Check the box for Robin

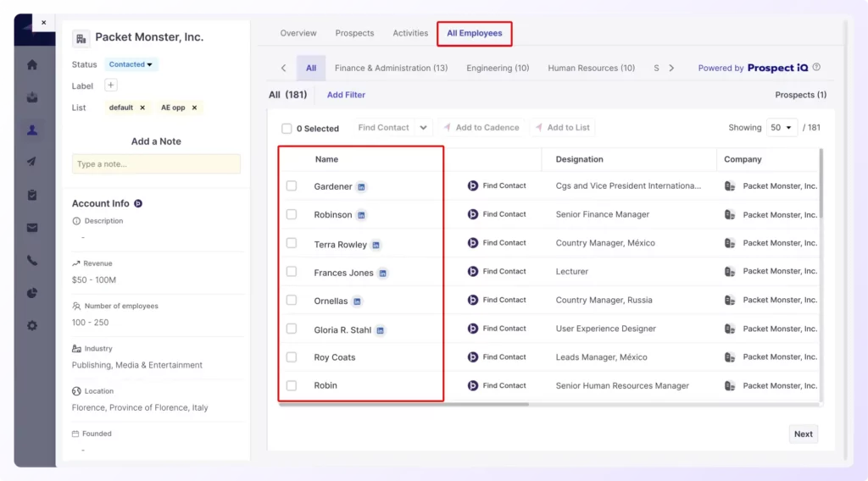click(x=292, y=385)
